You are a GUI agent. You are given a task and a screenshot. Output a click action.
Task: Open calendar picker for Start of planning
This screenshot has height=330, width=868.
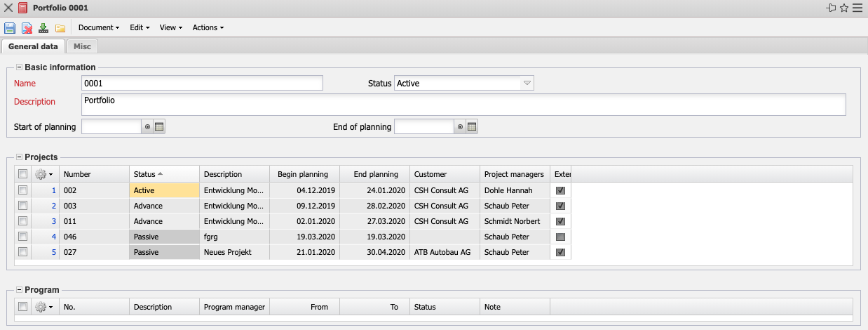159,127
